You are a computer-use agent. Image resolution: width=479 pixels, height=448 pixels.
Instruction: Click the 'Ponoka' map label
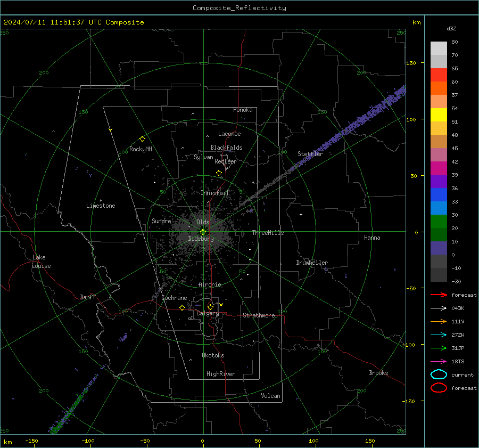(243, 110)
